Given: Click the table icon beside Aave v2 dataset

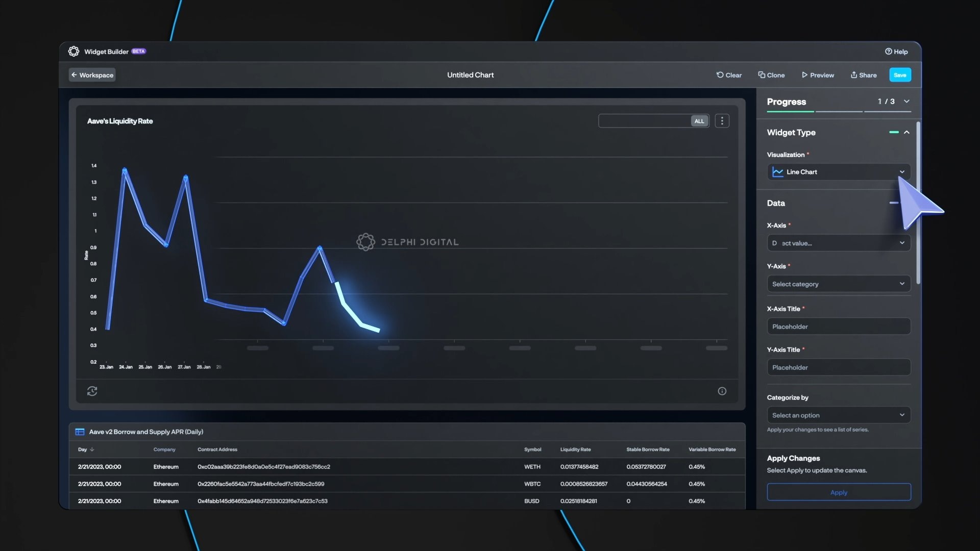Looking at the screenshot, I should pyautogui.click(x=80, y=432).
